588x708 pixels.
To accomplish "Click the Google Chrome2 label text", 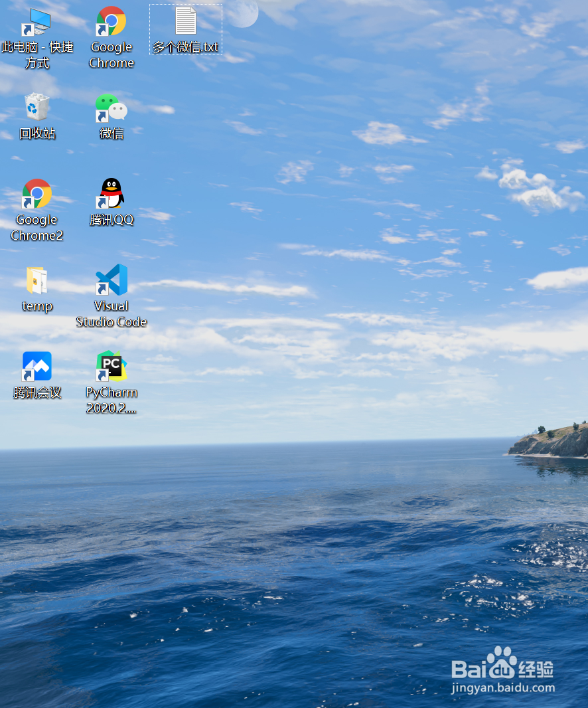I will coord(37,228).
